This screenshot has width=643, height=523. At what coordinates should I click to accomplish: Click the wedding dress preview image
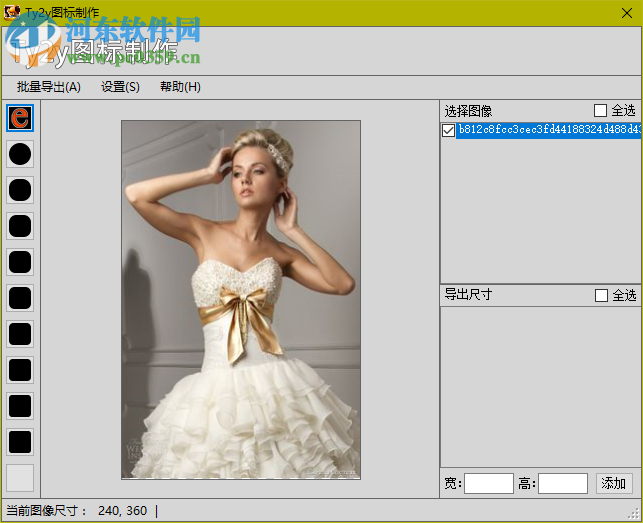click(241, 299)
